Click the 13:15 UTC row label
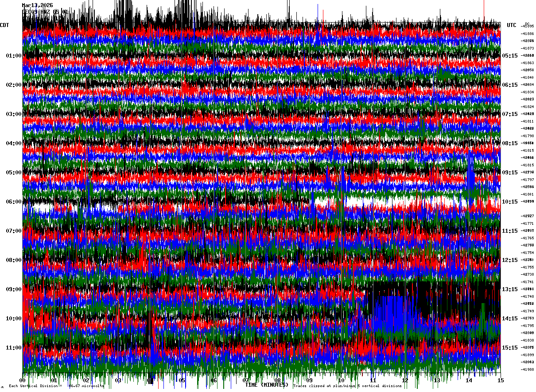The image size is (536, 392). (x=510, y=289)
